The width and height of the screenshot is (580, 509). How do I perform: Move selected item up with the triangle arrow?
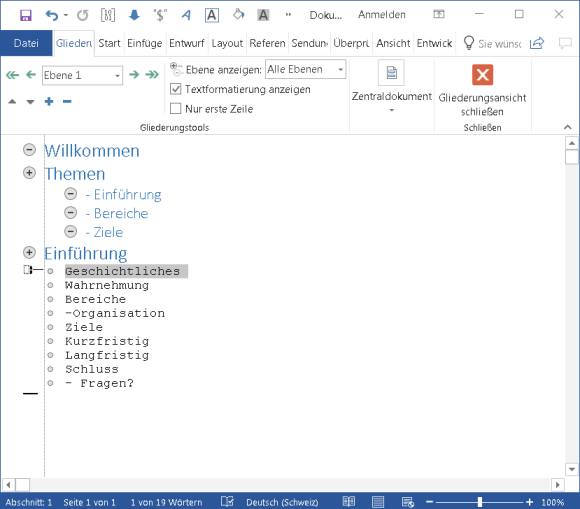click(12, 101)
